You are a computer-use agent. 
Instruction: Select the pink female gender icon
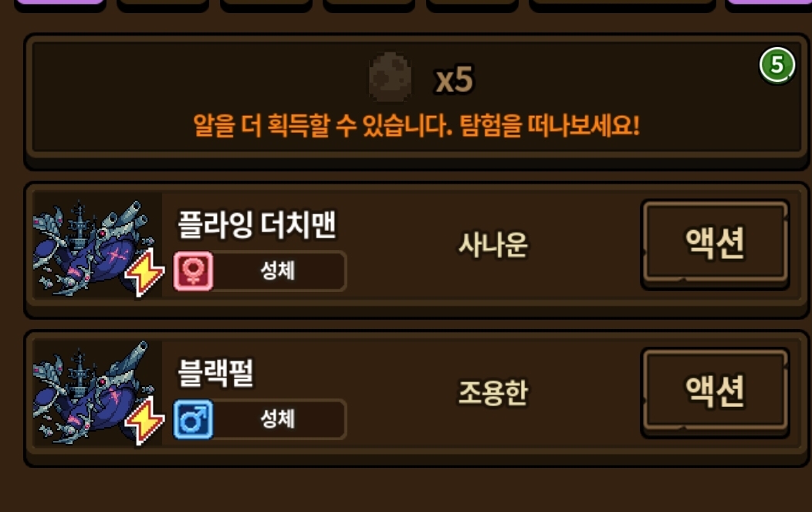click(x=193, y=271)
